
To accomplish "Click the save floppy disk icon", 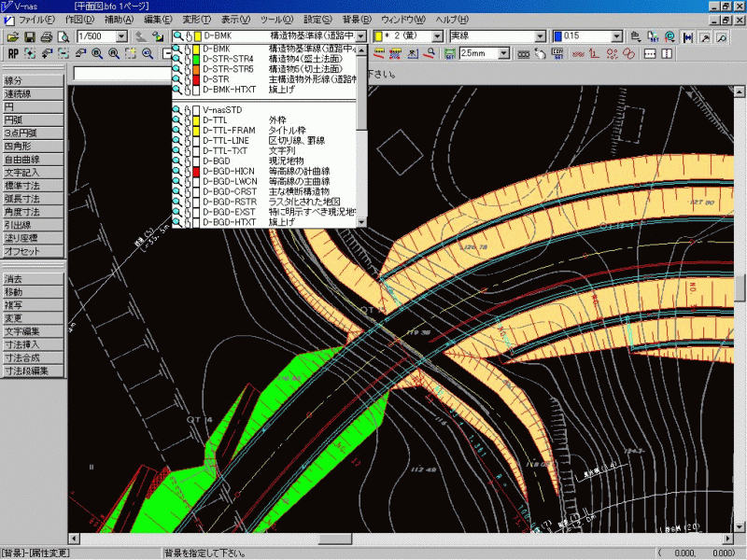I will coord(29,36).
